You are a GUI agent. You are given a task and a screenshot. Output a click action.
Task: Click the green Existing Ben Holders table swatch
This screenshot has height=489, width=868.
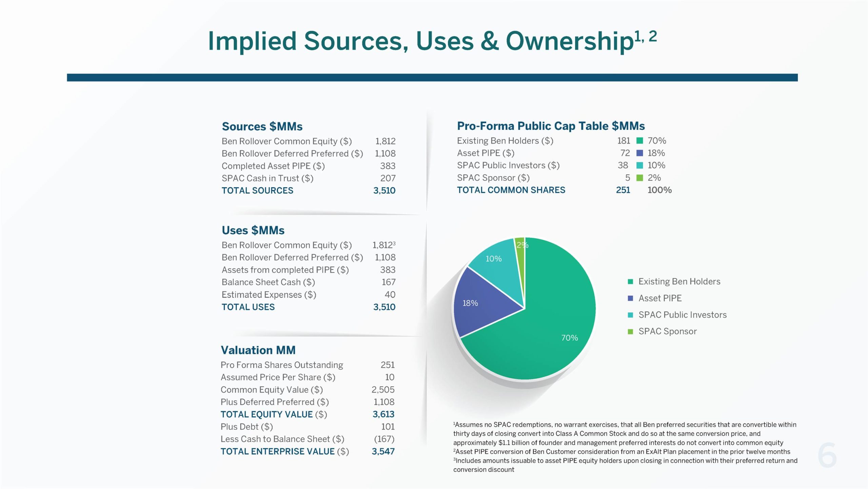pos(639,141)
